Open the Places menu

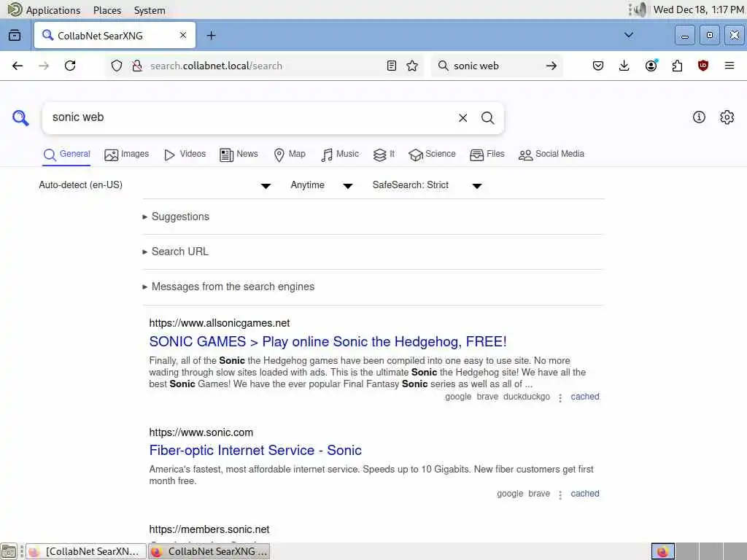(107, 10)
